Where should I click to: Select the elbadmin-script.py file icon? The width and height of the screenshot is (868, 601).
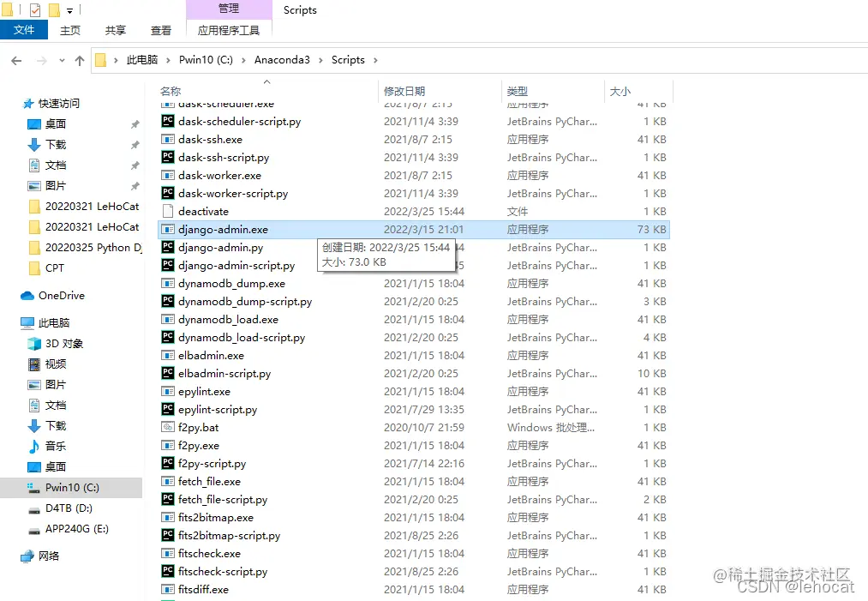point(168,373)
